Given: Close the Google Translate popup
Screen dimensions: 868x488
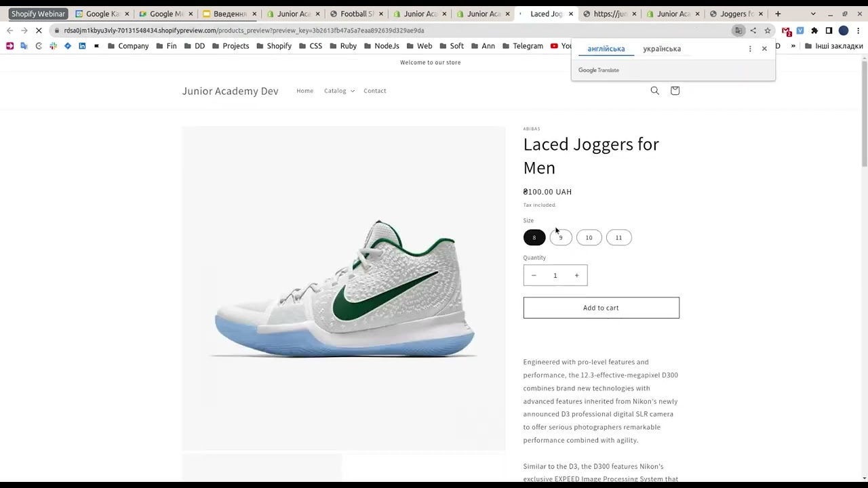Looking at the screenshot, I should (x=764, y=49).
